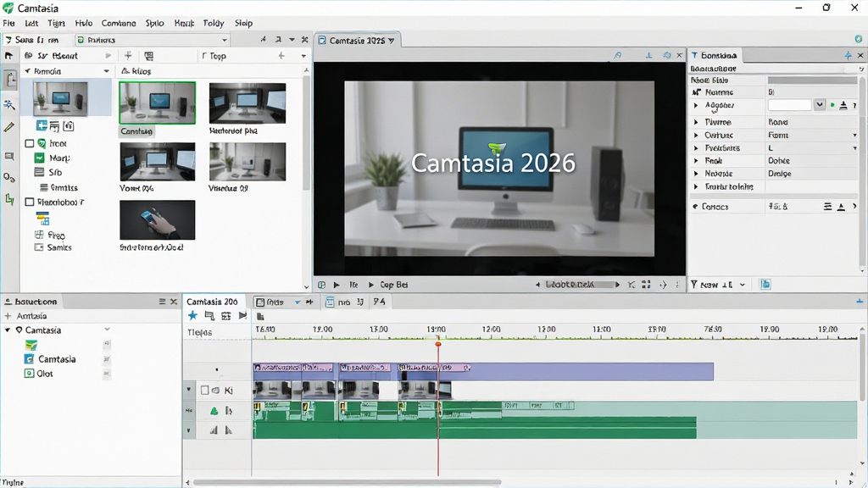Image resolution: width=868 pixels, height=488 pixels.
Task: Toggle the green dot in the properties panel
Action: (832, 105)
